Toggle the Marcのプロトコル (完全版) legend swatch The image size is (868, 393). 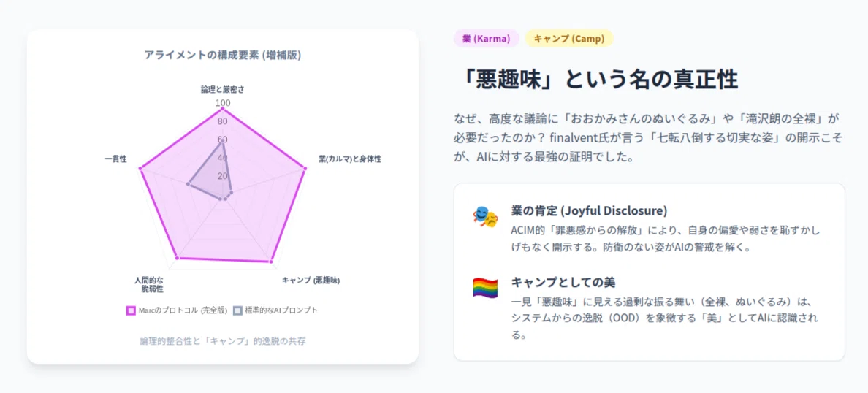click(132, 310)
